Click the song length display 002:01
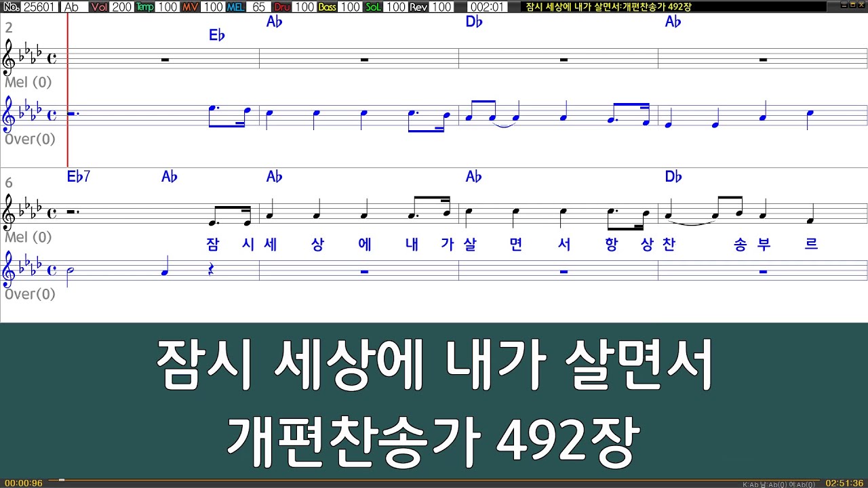The height and width of the screenshot is (488, 868). pyautogui.click(x=487, y=7)
